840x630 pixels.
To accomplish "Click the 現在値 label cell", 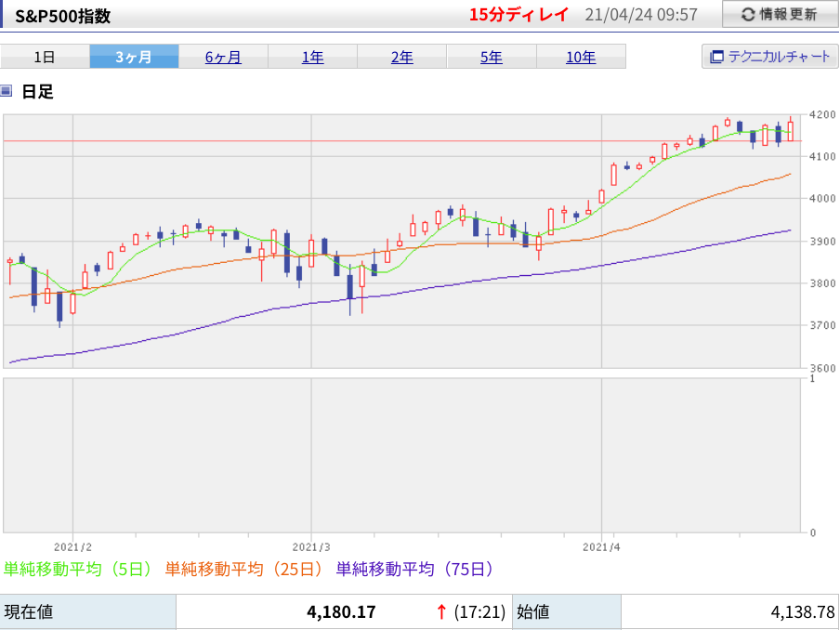I will tap(88, 611).
